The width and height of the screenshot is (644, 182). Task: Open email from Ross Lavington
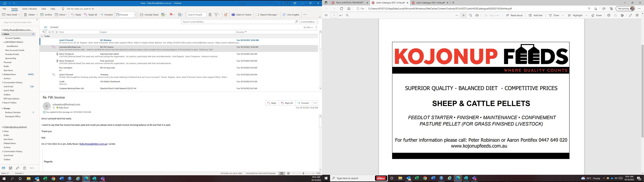179,69
